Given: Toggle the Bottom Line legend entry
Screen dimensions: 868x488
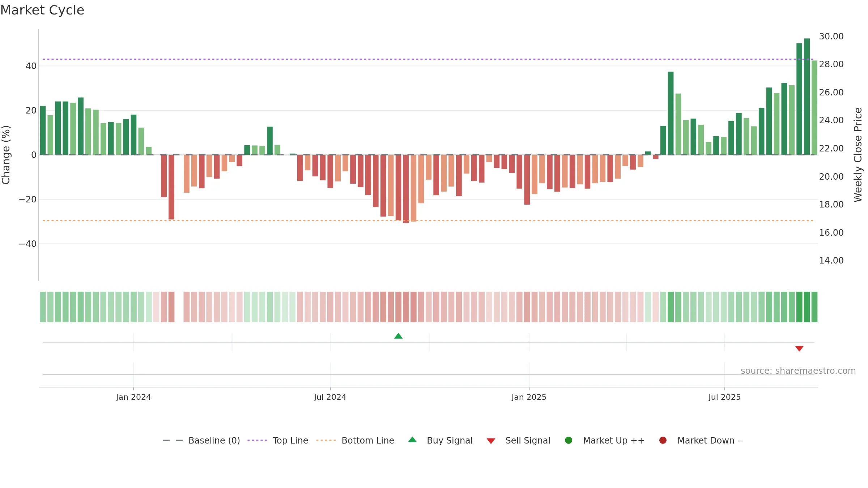Looking at the screenshot, I should pos(355,440).
